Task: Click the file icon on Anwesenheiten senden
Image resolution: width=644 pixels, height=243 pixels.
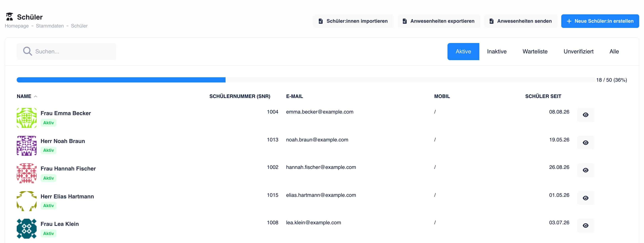Action: click(491, 21)
